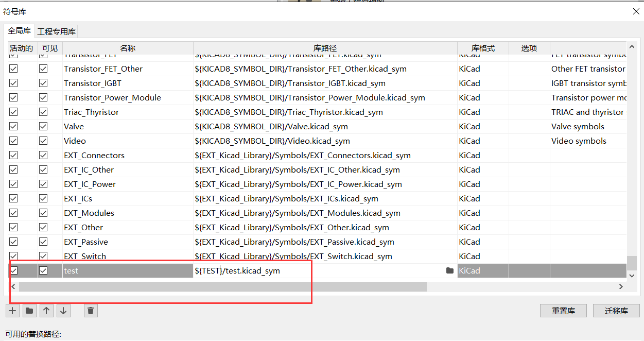Uncheck active checkbox for test library
This screenshot has height=341, width=644.
tap(13, 270)
